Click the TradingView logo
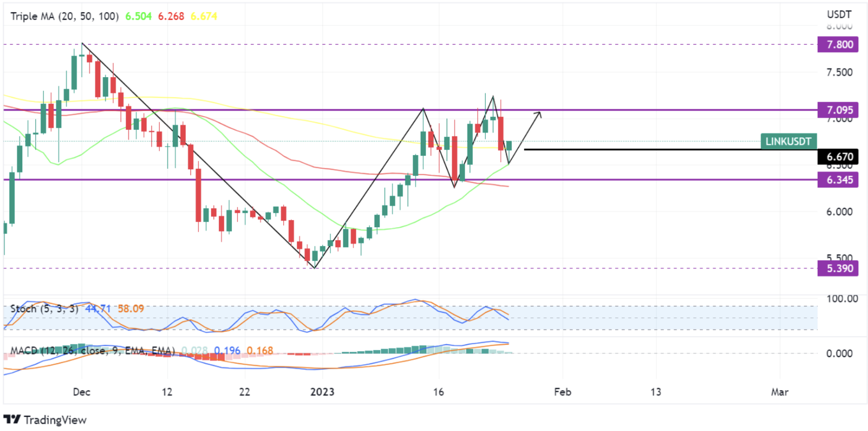Viewport: 868px width, 431px height. pyautogui.click(x=45, y=420)
